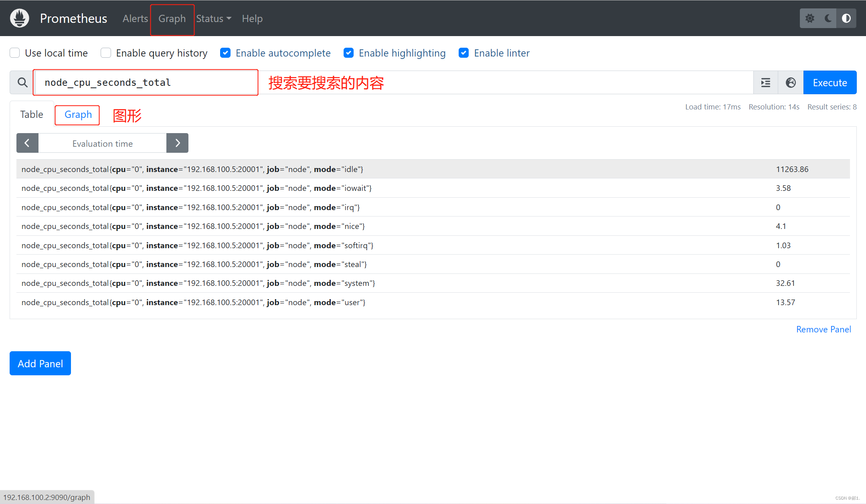Click the query formatting icon beside Execute
The image size is (866, 504).
765,82
